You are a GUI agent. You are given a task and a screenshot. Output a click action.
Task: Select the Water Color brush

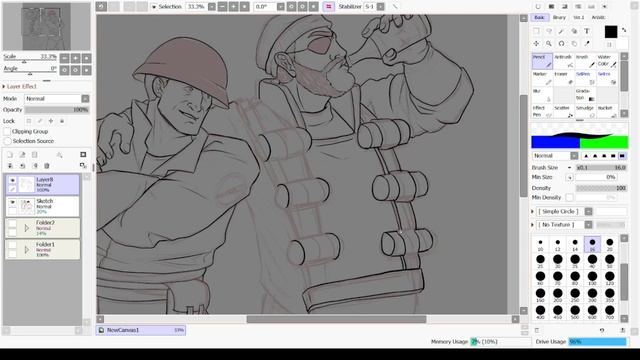[x=607, y=61]
